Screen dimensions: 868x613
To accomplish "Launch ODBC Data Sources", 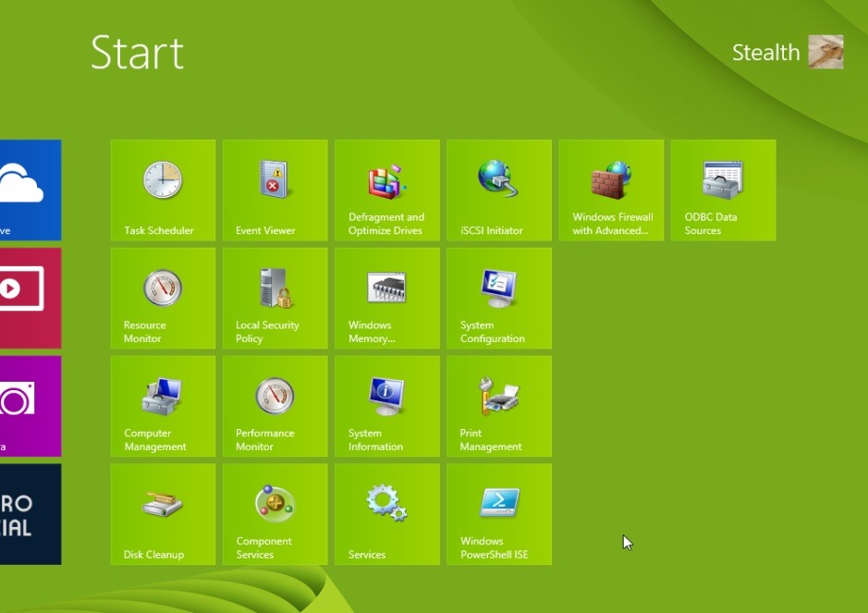I will [x=722, y=190].
